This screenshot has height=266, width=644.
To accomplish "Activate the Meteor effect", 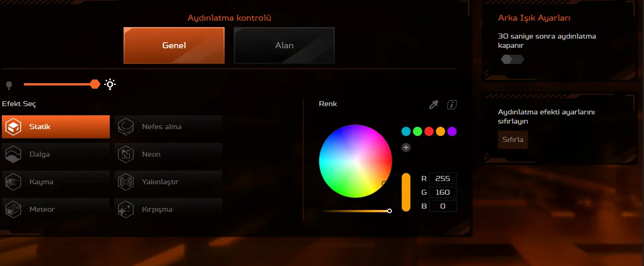I will 56,209.
